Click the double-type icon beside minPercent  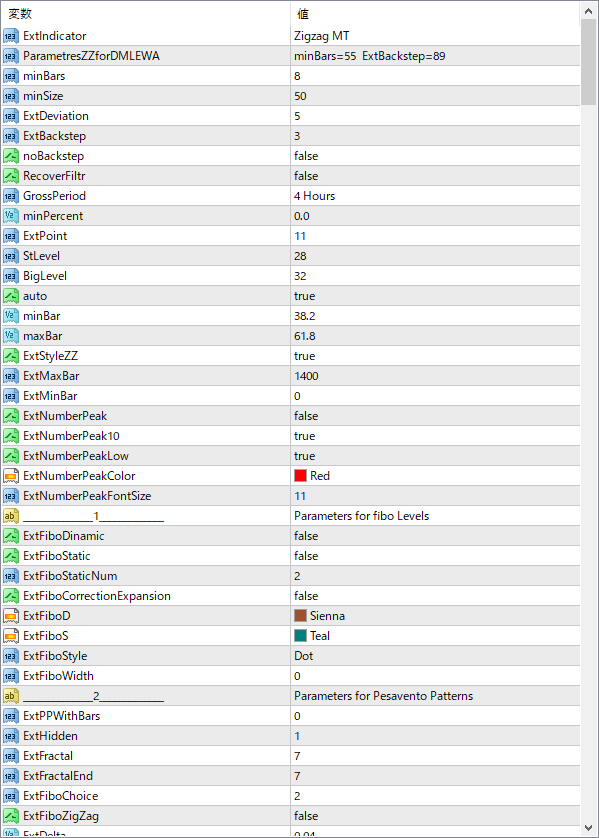click(11, 216)
